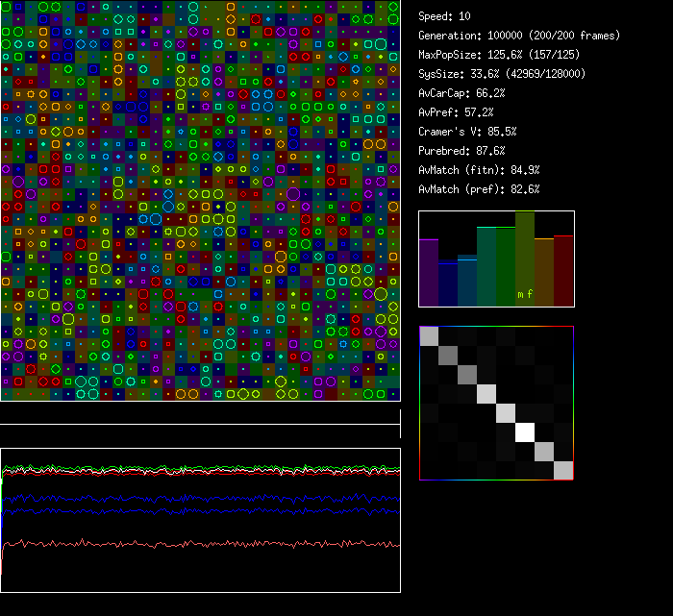Click the Cramer's V readout
The width and height of the screenshot is (673, 616).
(x=467, y=132)
